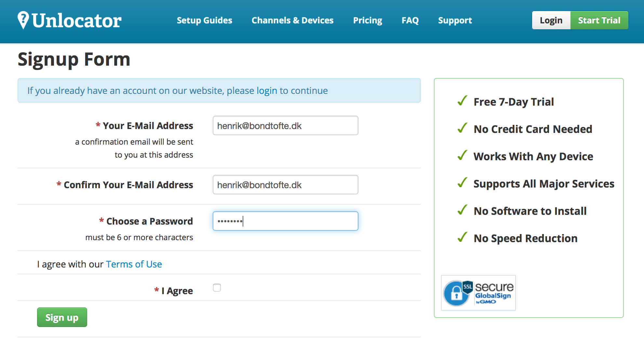Follow the login link in the notice
The height and width of the screenshot is (338, 644).
coord(267,91)
